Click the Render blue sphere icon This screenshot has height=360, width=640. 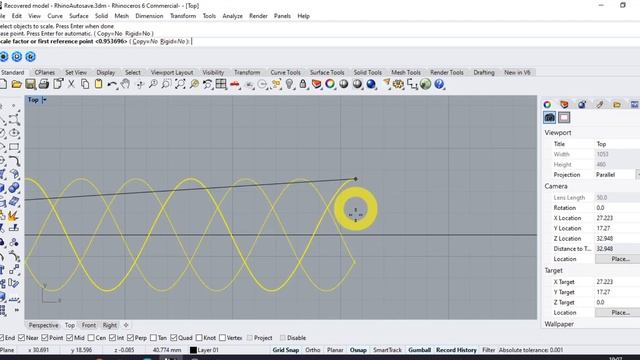371,84
